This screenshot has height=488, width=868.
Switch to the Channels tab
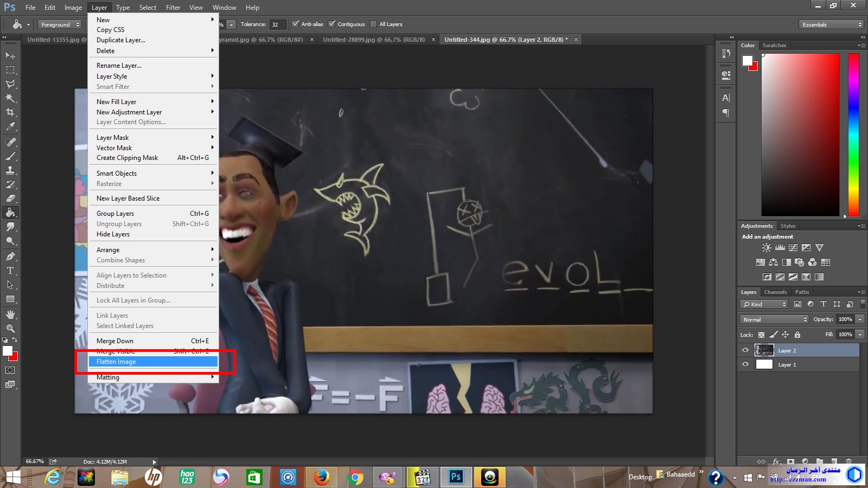(775, 292)
